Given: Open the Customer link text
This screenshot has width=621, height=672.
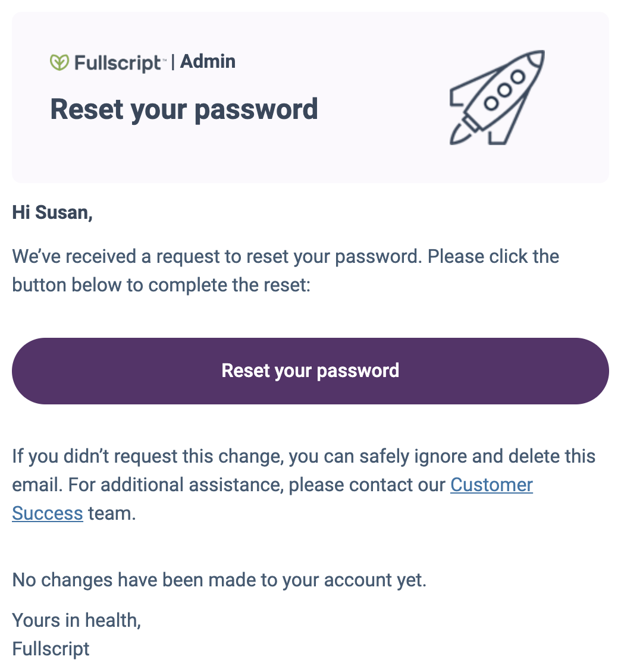Looking at the screenshot, I should coord(491,485).
